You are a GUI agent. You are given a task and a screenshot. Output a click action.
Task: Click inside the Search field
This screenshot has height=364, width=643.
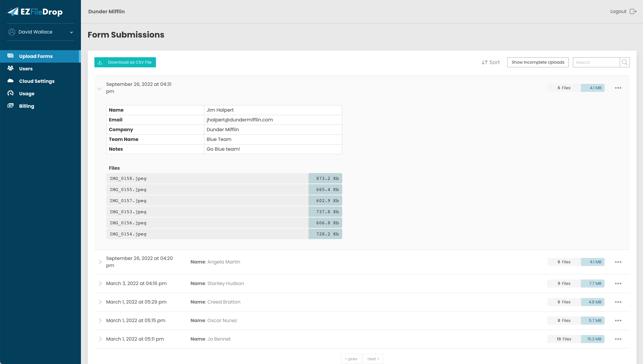(x=596, y=62)
